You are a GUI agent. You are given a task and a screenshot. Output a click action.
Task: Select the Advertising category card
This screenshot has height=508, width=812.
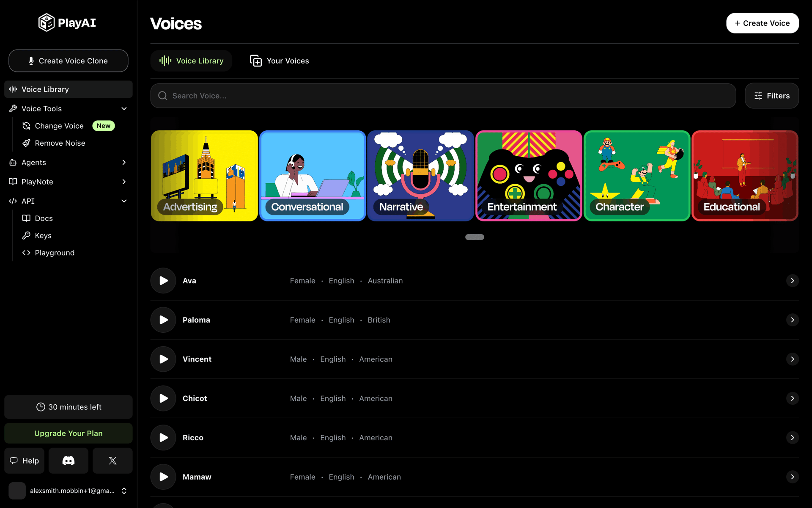204,176
